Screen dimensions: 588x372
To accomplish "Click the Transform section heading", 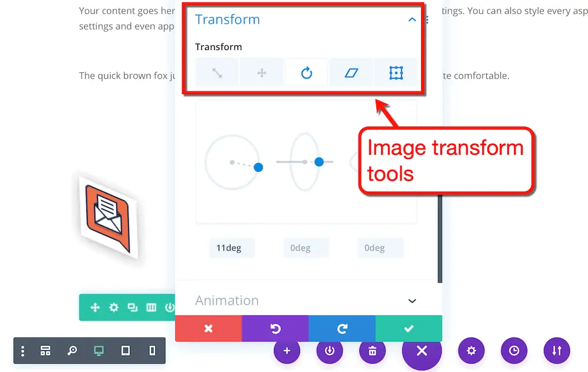I will tap(227, 19).
